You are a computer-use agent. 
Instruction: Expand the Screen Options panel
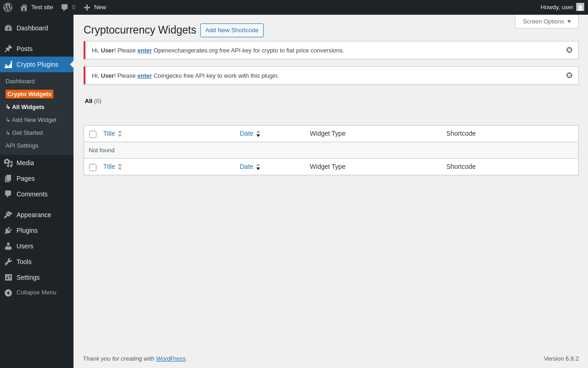pos(547,22)
